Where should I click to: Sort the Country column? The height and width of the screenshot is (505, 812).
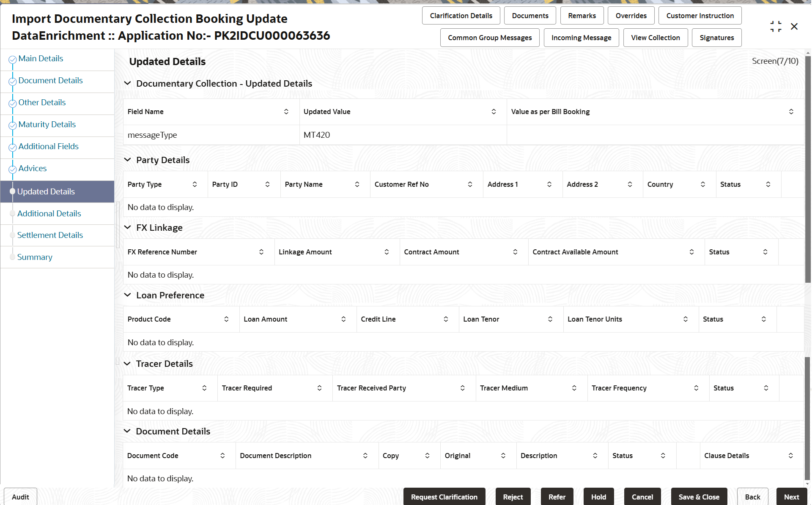tap(703, 184)
